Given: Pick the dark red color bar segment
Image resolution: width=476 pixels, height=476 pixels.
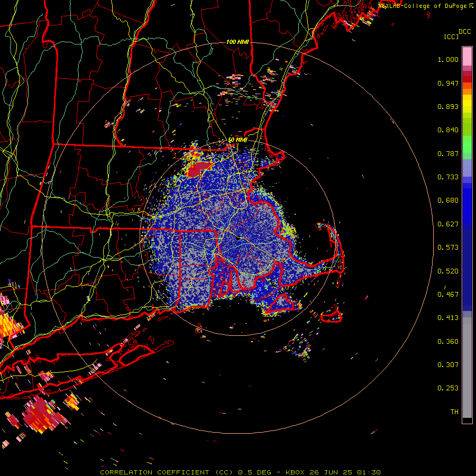Looking at the screenshot, I should point(467,79).
